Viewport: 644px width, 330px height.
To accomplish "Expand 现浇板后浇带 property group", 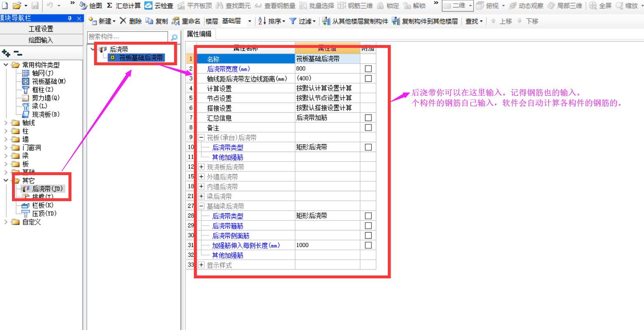I will [201, 167].
